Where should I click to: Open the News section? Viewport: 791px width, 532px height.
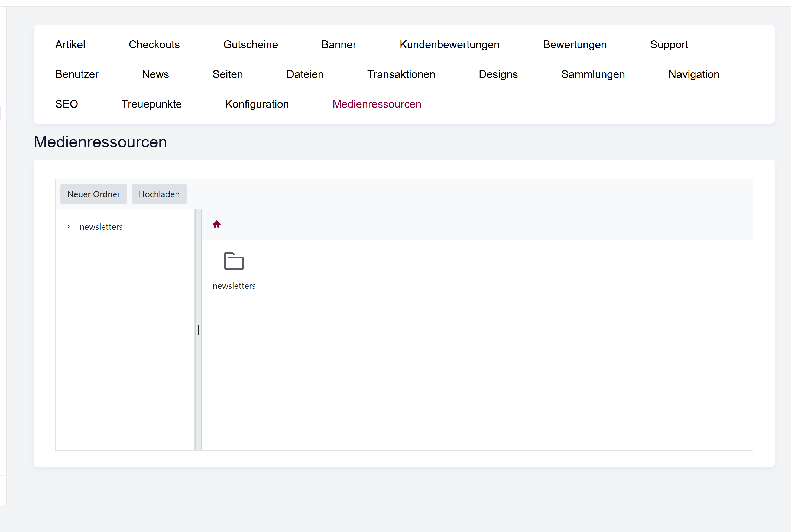click(x=155, y=74)
